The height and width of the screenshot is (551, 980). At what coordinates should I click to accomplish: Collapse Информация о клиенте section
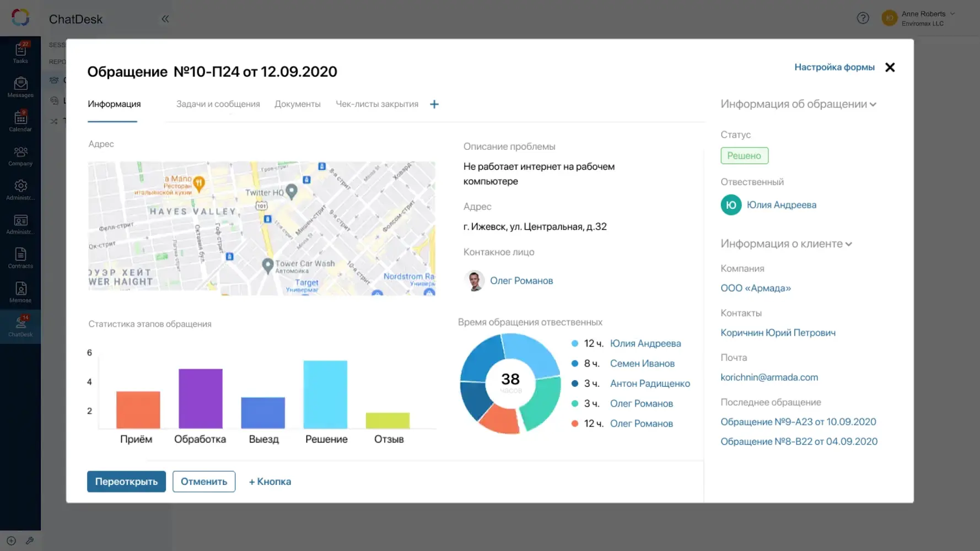click(x=849, y=244)
